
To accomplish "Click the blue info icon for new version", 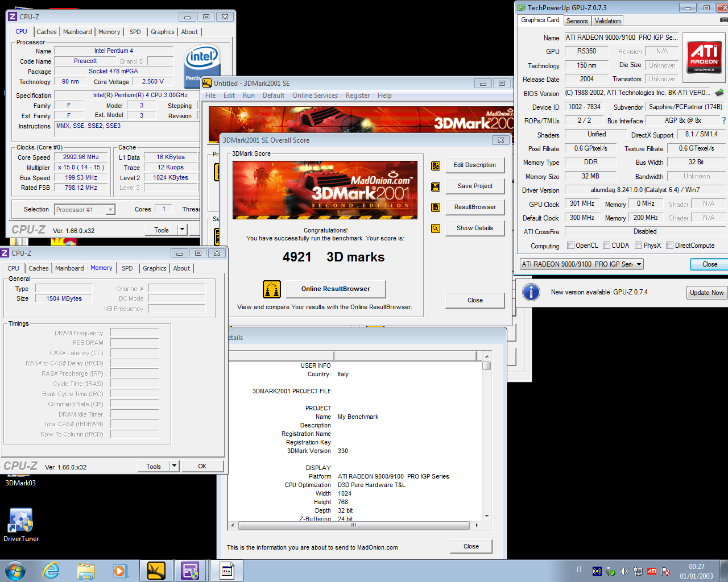I will [531, 292].
